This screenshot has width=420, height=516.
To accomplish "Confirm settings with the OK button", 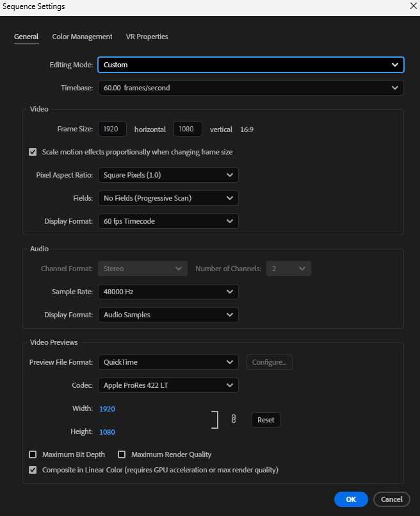I will [351, 499].
